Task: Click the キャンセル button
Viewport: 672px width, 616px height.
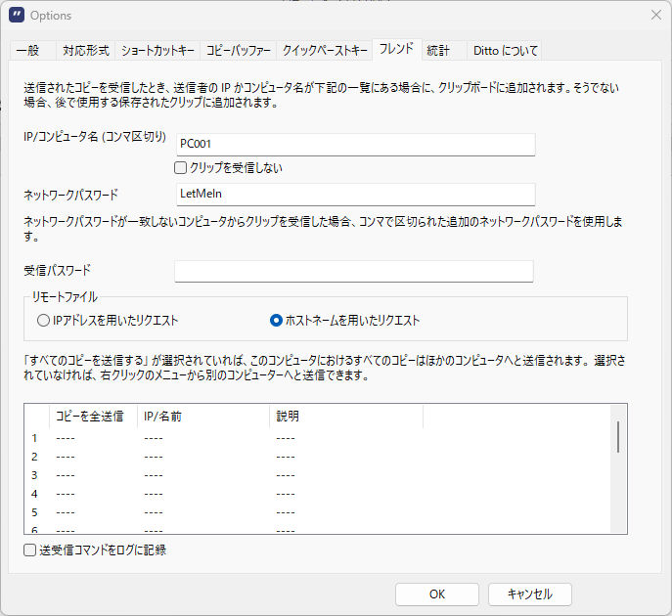Action: [x=530, y=594]
